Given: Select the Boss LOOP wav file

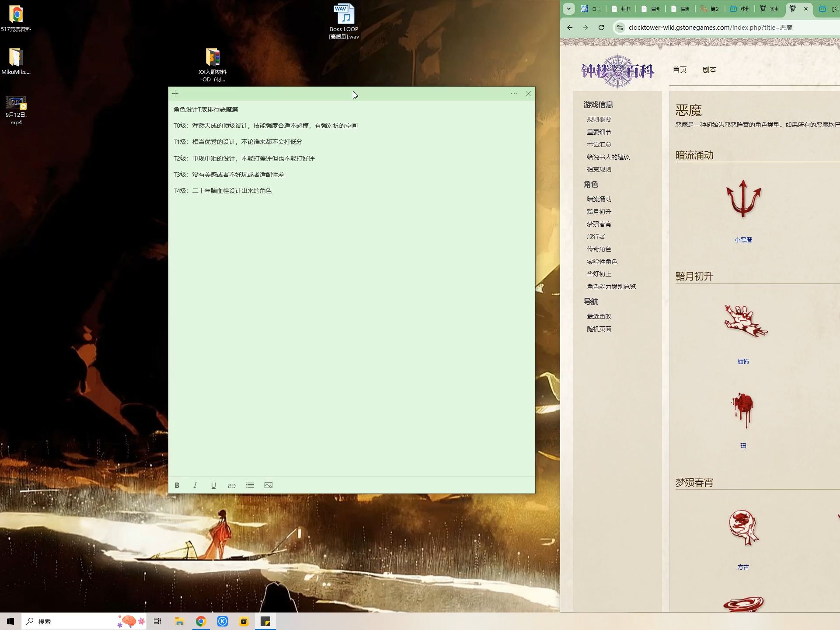Looking at the screenshot, I should click(x=344, y=22).
